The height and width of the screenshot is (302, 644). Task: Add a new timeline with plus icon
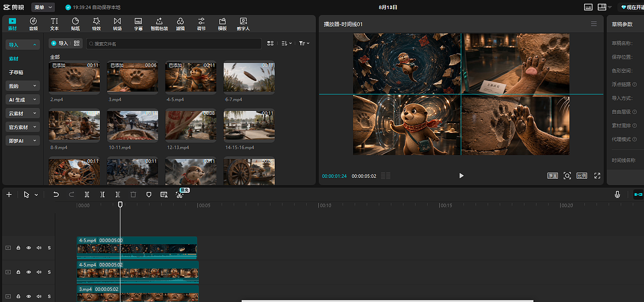click(9, 194)
